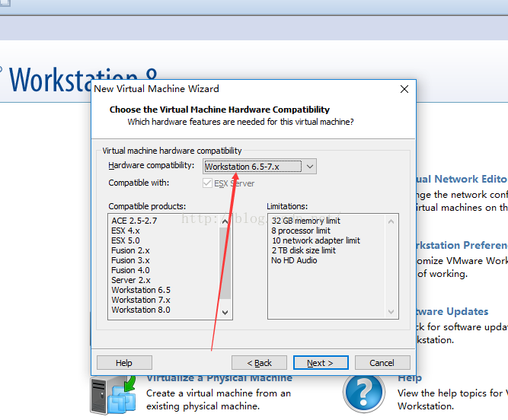Select 10 network adapter limit entry
508x420 pixels.
pos(316,240)
